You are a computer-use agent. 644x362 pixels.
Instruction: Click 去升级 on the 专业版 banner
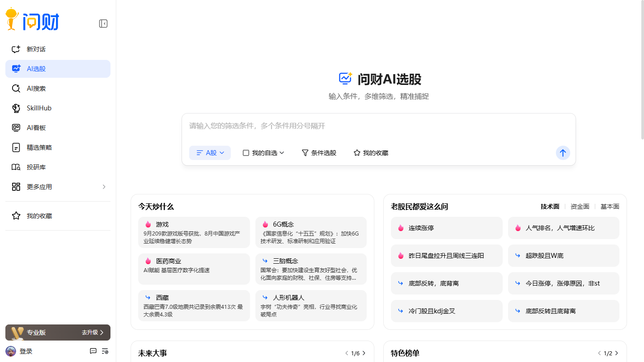click(93, 333)
